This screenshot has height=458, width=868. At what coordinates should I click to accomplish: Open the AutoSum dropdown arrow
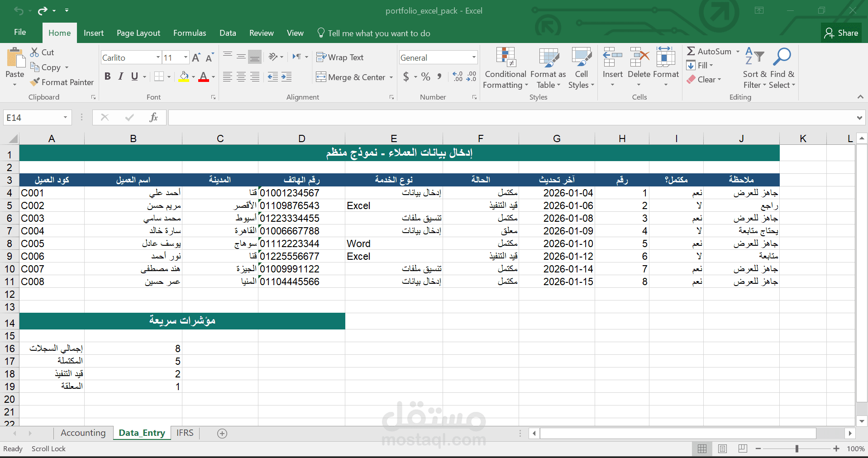(x=738, y=52)
